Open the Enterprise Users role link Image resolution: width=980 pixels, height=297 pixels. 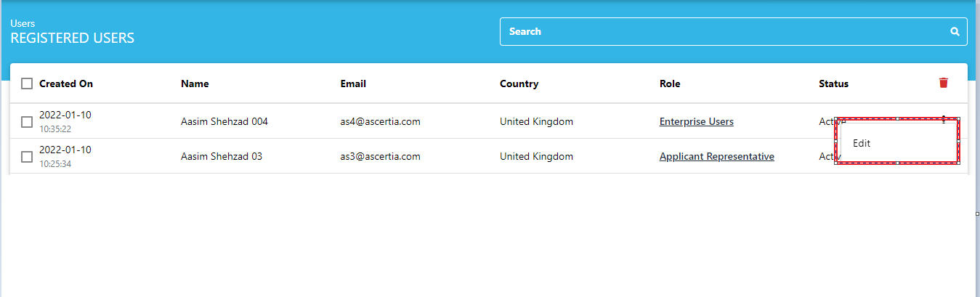point(696,121)
